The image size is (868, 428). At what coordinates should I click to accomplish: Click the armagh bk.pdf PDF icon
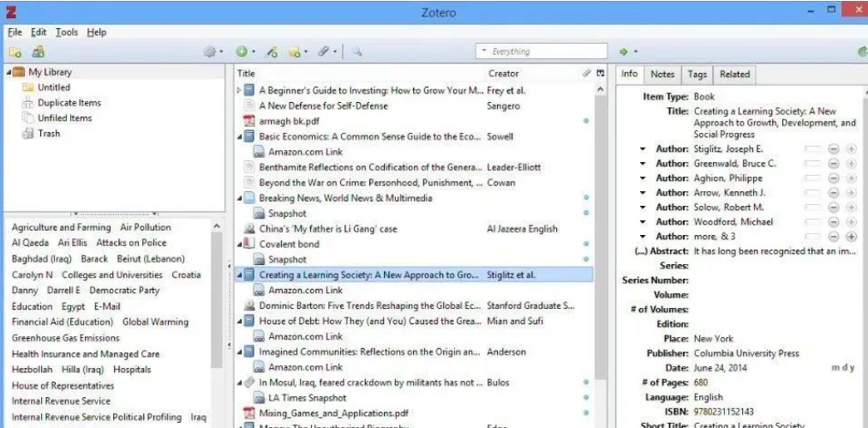pyautogui.click(x=249, y=121)
